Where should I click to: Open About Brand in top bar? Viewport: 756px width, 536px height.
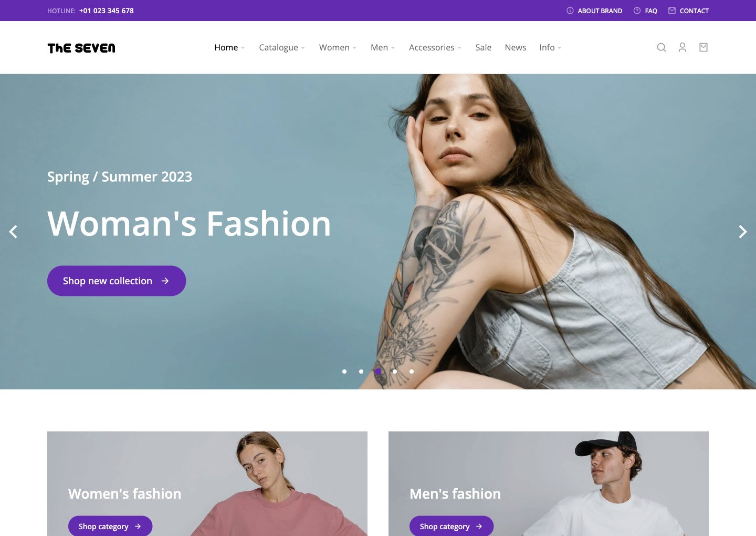594,11
